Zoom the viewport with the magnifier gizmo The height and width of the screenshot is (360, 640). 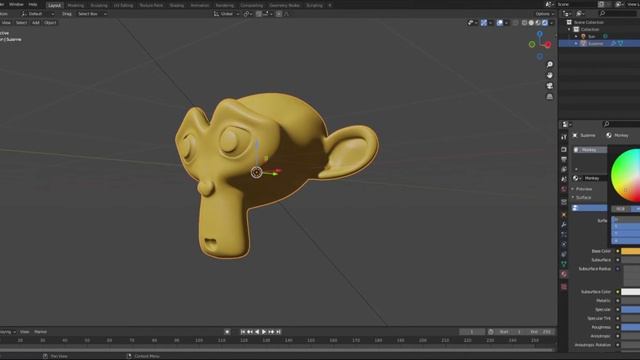[x=549, y=64]
